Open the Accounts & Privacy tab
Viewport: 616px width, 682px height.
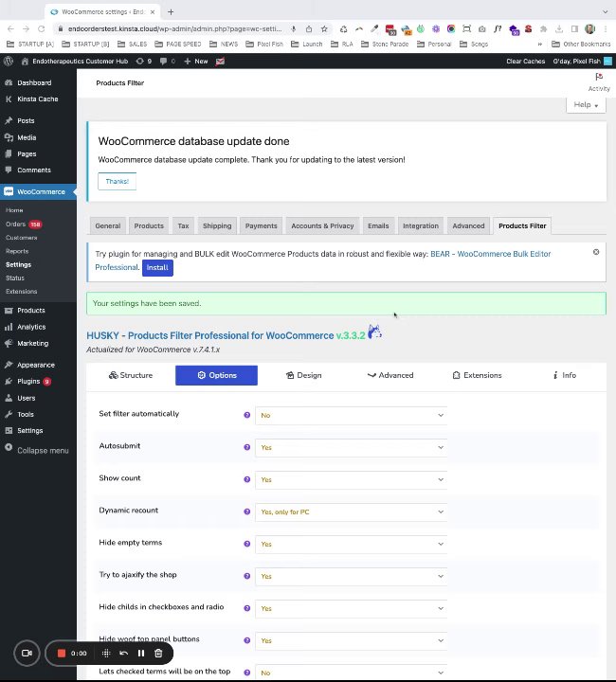click(322, 226)
